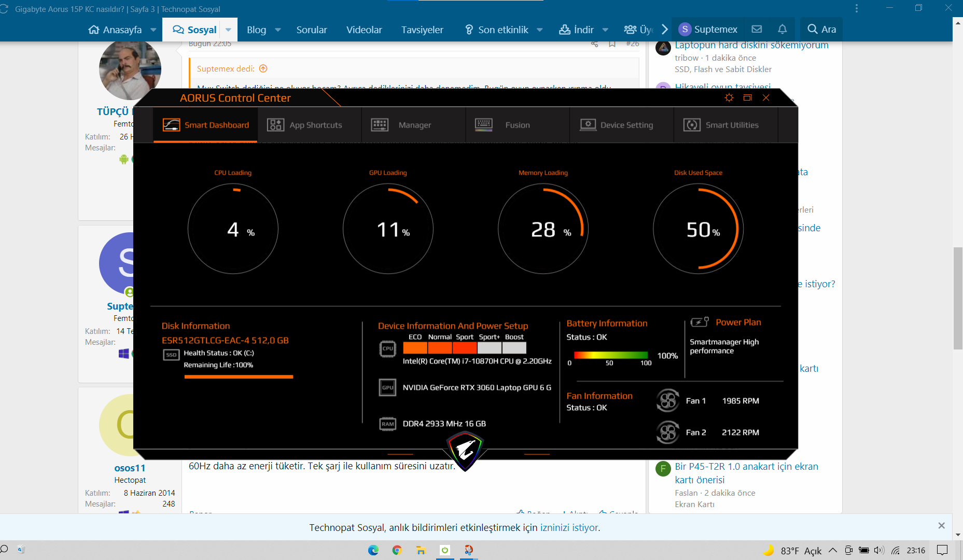Click the 'izninizi istiyor' permission link
The width and height of the screenshot is (963, 560).
[569, 527]
